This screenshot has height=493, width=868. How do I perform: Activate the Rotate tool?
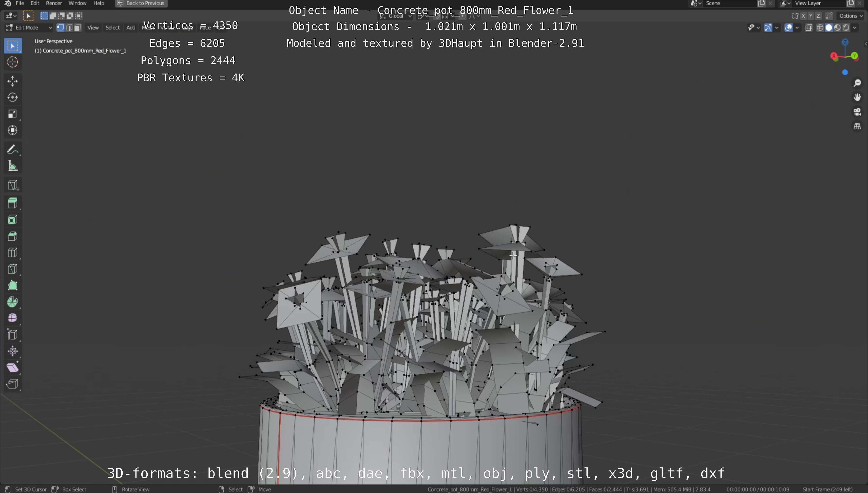pyautogui.click(x=12, y=98)
